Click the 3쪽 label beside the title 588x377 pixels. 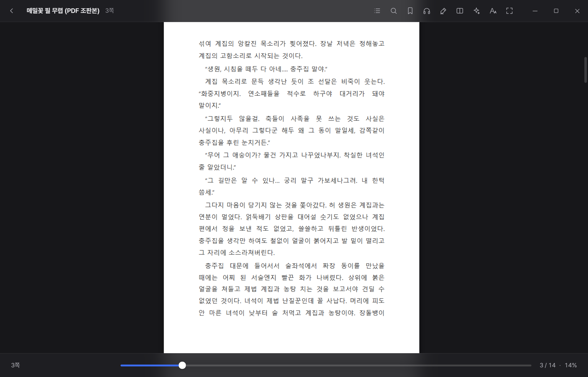[110, 11]
